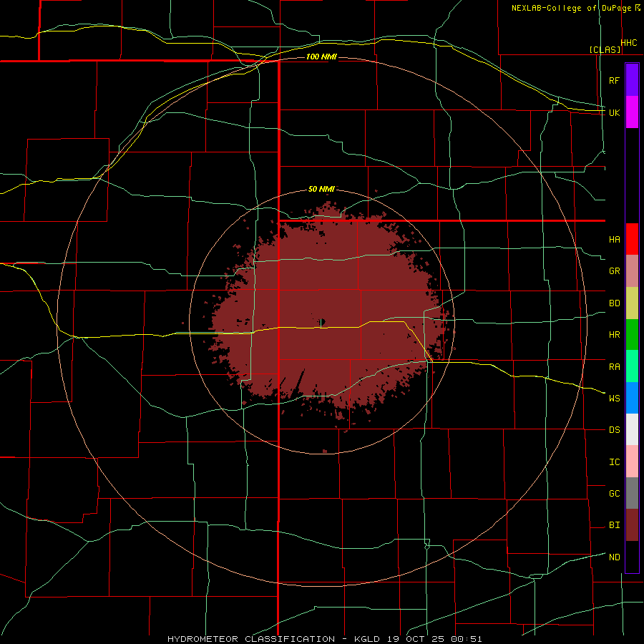Click the 100 NMI range ring label

(321, 57)
